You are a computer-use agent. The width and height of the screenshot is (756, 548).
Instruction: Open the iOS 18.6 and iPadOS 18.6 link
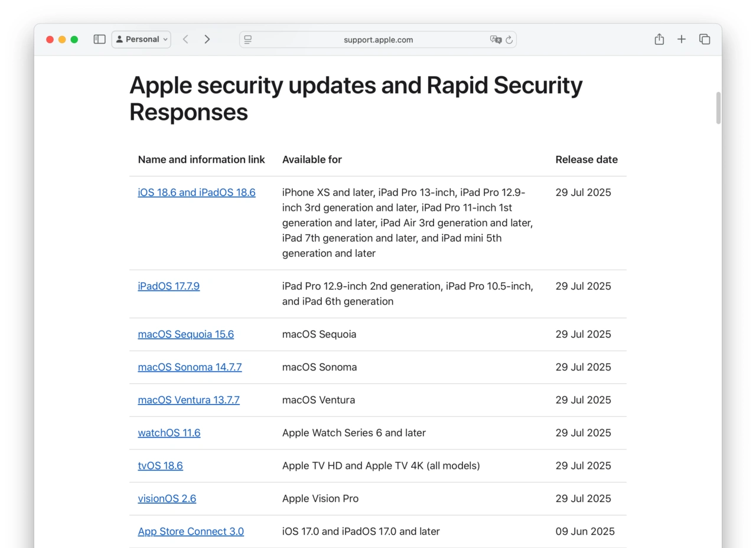pyautogui.click(x=197, y=193)
